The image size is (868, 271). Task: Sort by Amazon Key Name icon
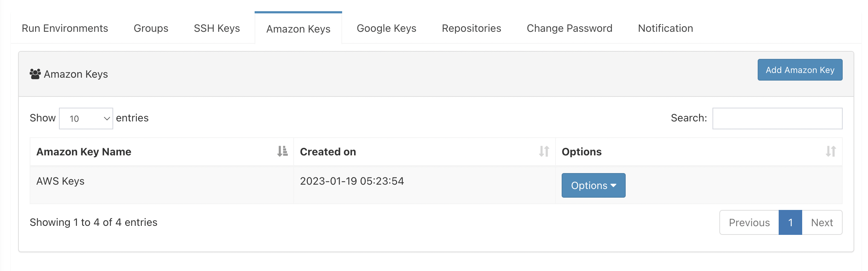coord(282,151)
